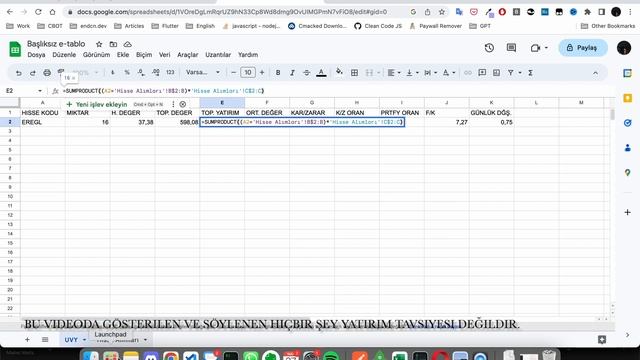The height and width of the screenshot is (360, 640).
Task: Open version history clock icon
Action: click(489, 48)
